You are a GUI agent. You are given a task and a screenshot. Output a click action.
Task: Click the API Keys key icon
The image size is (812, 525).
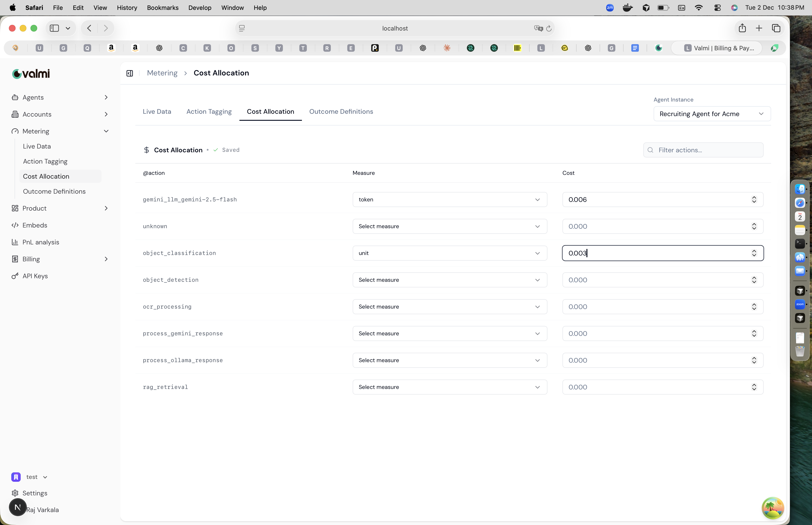(x=15, y=276)
